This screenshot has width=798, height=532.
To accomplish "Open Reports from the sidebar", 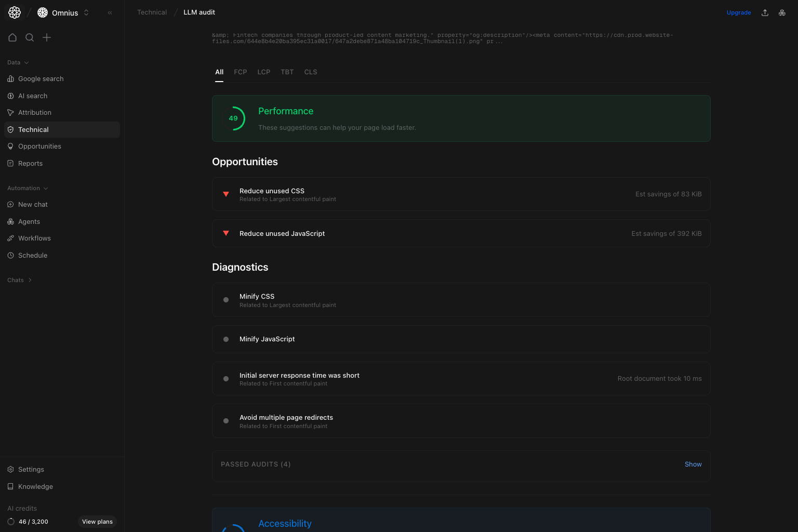I will (31, 163).
